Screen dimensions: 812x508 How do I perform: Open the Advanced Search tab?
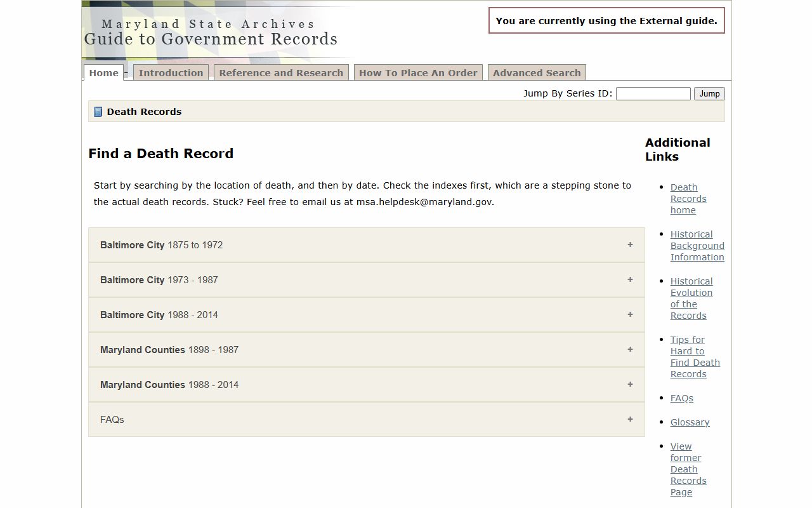tap(537, 72)
